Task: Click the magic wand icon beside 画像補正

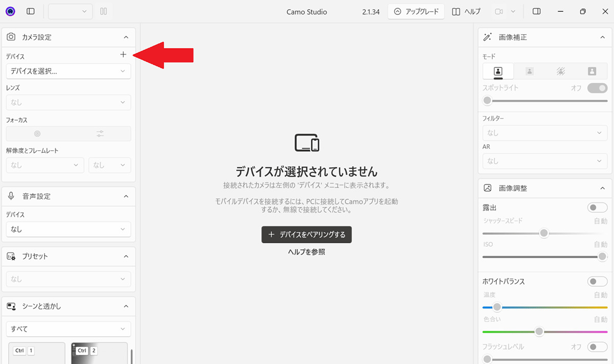Action: 488,37
